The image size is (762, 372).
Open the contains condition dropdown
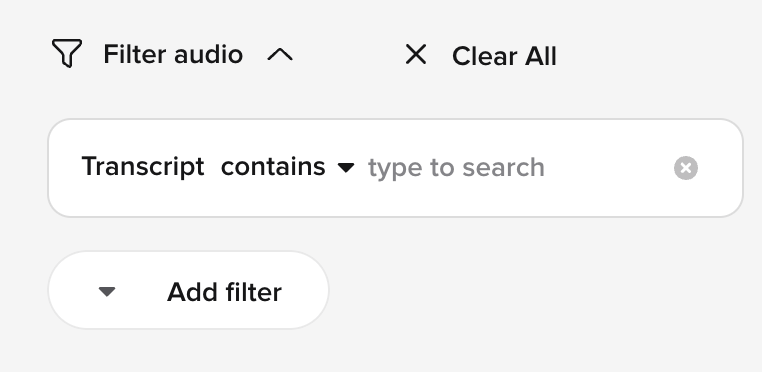click(x=288, y=167)
